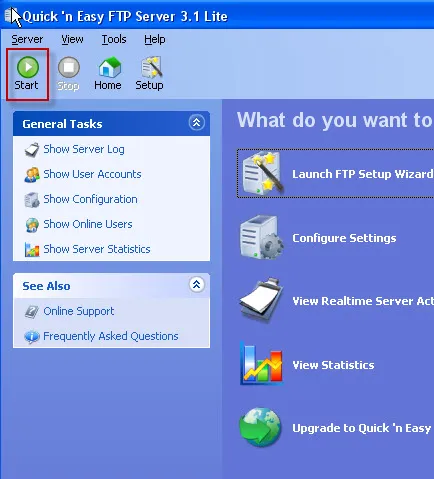The width and height of the screenshot is (434, 479).
Task: Click the Show Online Users link
Action: pos(88,224)
